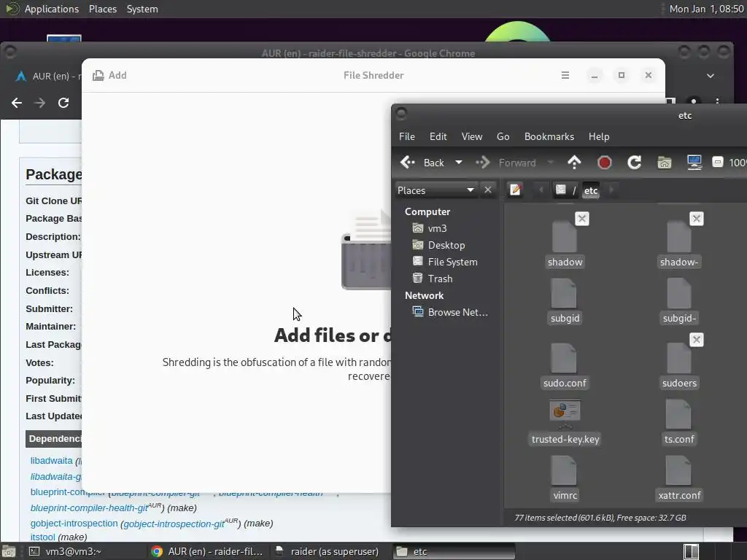Open the File Shredder hamburger menu
Screen dimensions: 747x560
[x=565, y=75]
